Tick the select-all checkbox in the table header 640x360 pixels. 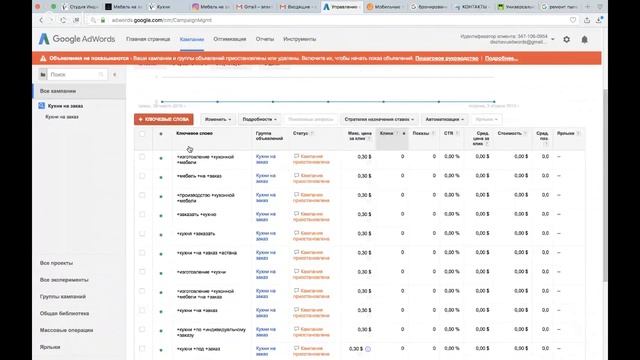[142, 134]
